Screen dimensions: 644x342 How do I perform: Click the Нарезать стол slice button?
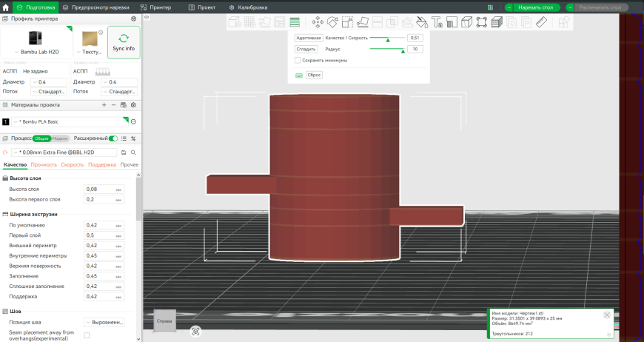536,7
